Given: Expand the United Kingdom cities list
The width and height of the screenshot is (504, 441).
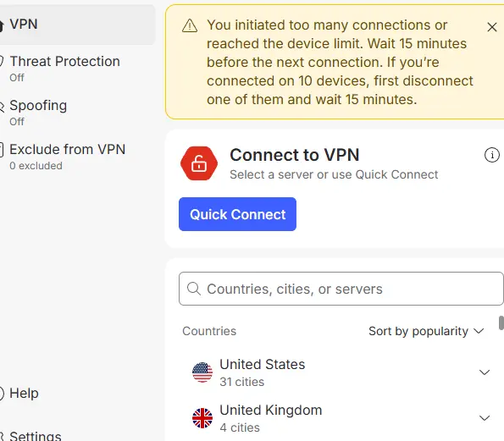Looking at the screenshot, I should [x=484, y=418].
